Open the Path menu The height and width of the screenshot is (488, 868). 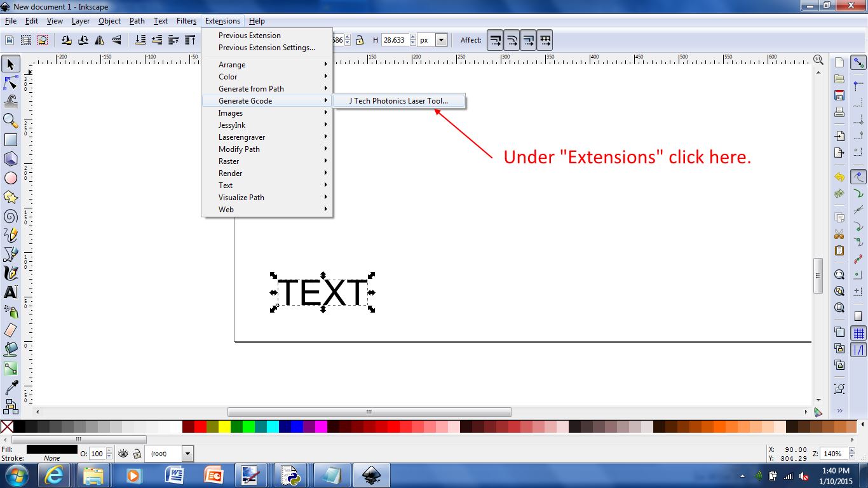point(137,20)
